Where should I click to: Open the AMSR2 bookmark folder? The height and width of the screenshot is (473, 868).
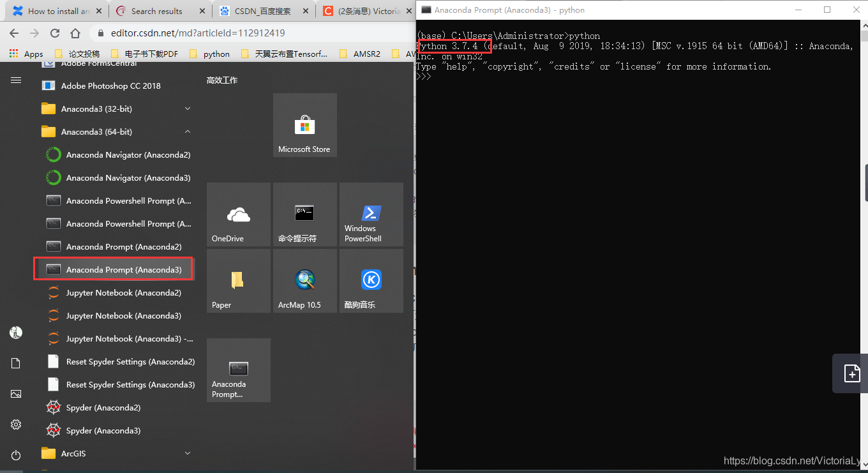pyautogui.click(x=359, y=54)
